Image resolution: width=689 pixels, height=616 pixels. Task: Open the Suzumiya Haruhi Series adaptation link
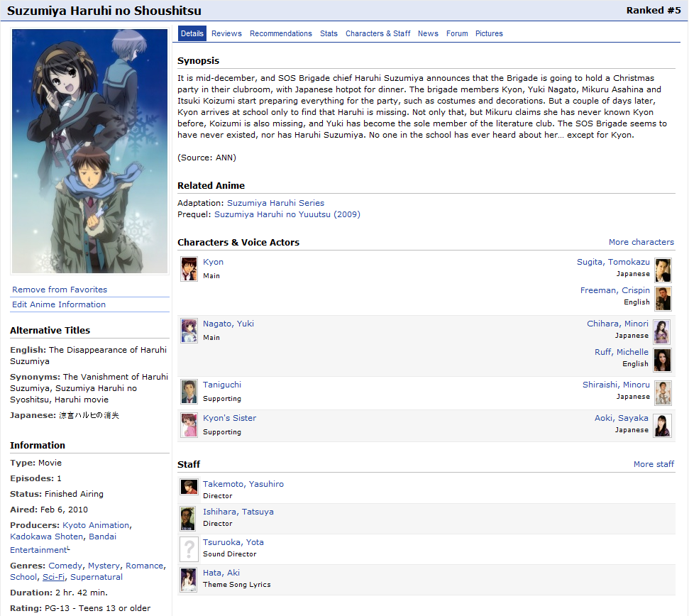275,203
